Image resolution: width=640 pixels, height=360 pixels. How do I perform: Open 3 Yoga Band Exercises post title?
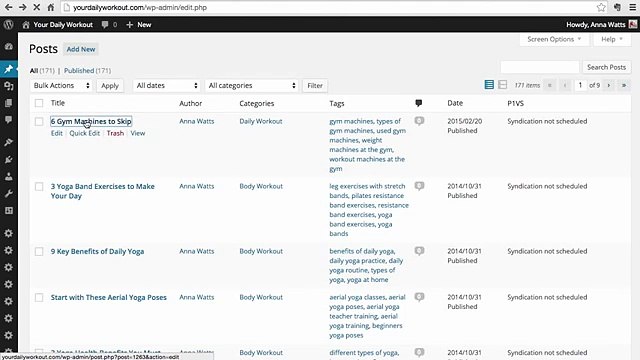102,191
